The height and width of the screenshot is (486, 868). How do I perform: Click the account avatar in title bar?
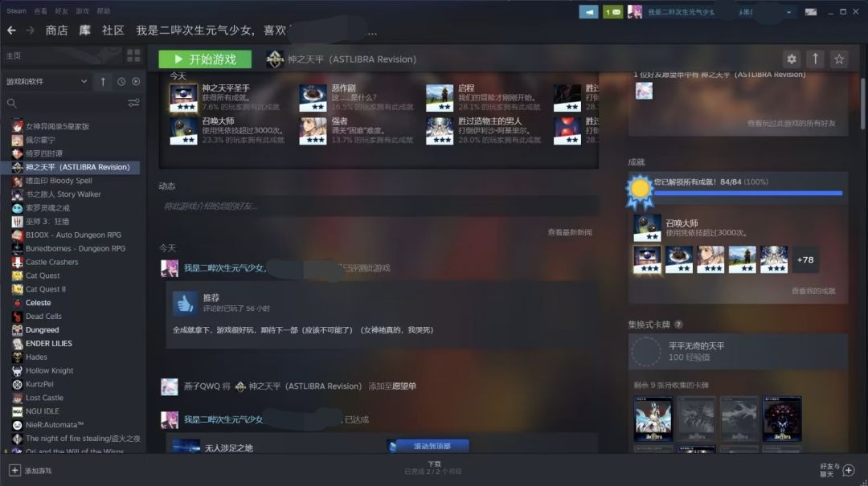pos(634,11)
